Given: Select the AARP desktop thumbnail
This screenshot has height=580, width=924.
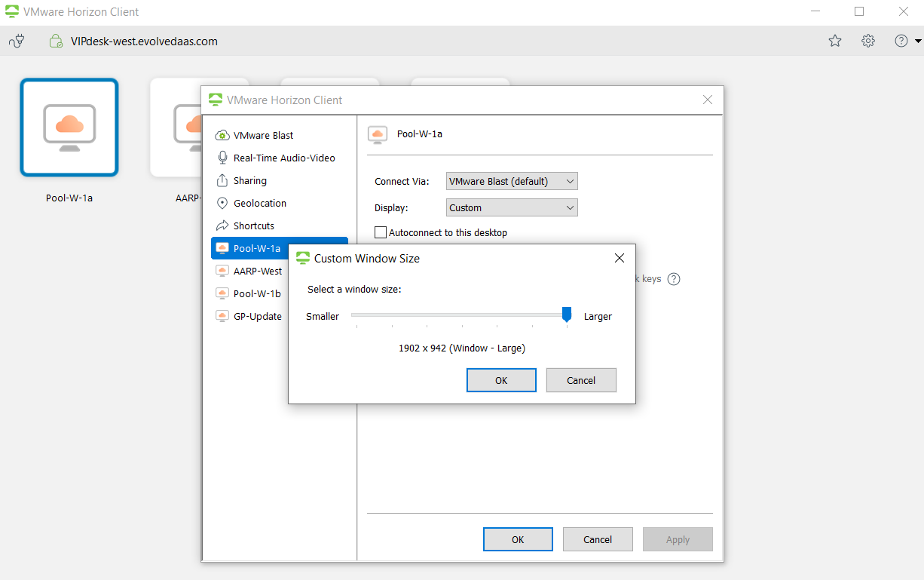Looking at the screenshot, I should pos(176,127).
